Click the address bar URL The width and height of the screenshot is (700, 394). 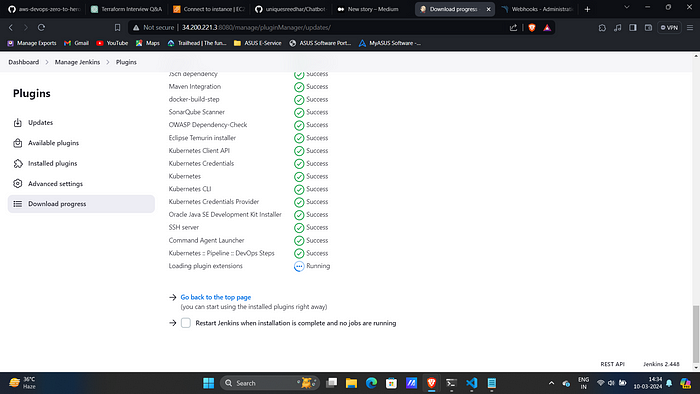(x=256, y=28)
